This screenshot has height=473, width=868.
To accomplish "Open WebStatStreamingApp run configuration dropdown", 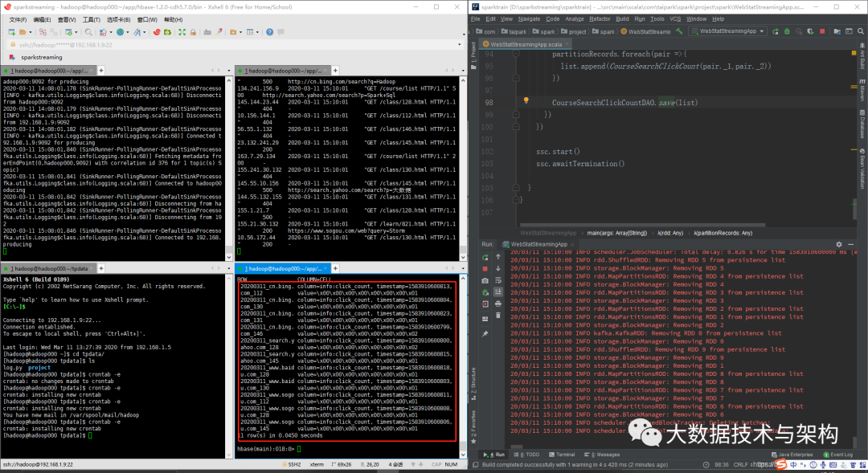I will click(730, 31).
